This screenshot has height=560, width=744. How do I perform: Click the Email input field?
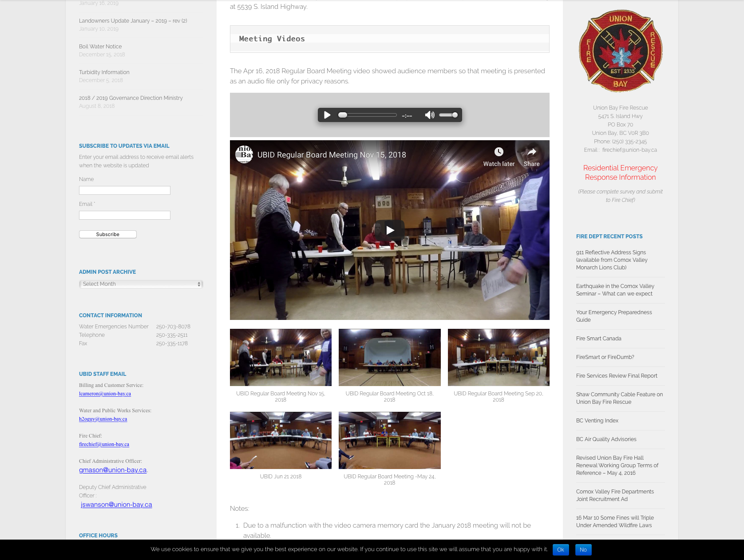pyautogui.click(x=125, y=215)
